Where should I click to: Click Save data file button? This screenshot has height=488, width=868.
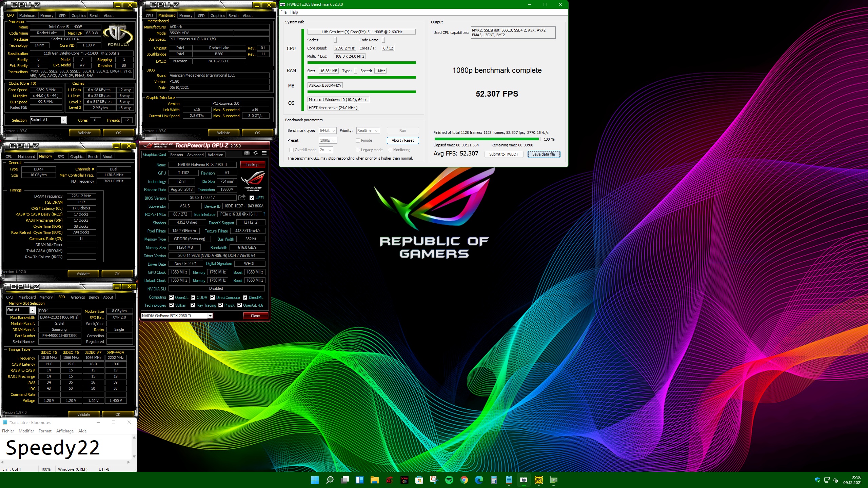tap(544, 154)
